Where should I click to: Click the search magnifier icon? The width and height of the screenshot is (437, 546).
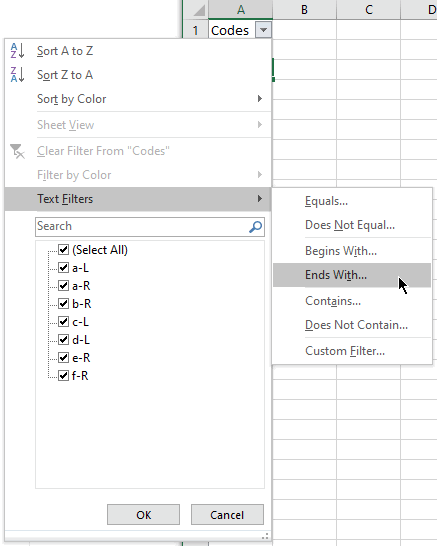point(256,227)
